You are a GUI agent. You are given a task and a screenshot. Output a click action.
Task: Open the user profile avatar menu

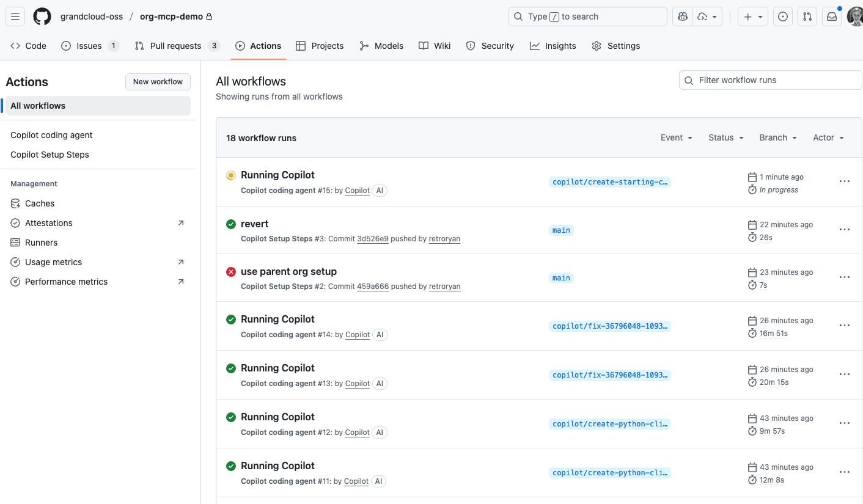tap(856, 16)
